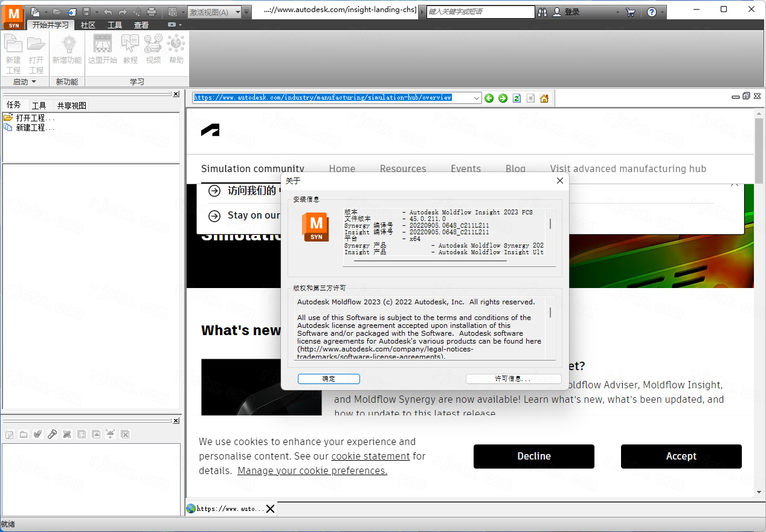Click 确定 button in About dialog
This screenshot has width=766, height=532.
pyautogui.click(x=329, y=379)
